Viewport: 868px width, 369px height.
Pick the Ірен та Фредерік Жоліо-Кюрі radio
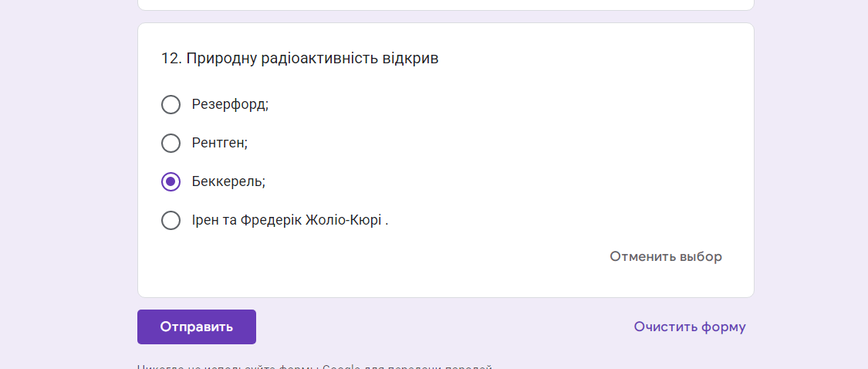point(171,220)
